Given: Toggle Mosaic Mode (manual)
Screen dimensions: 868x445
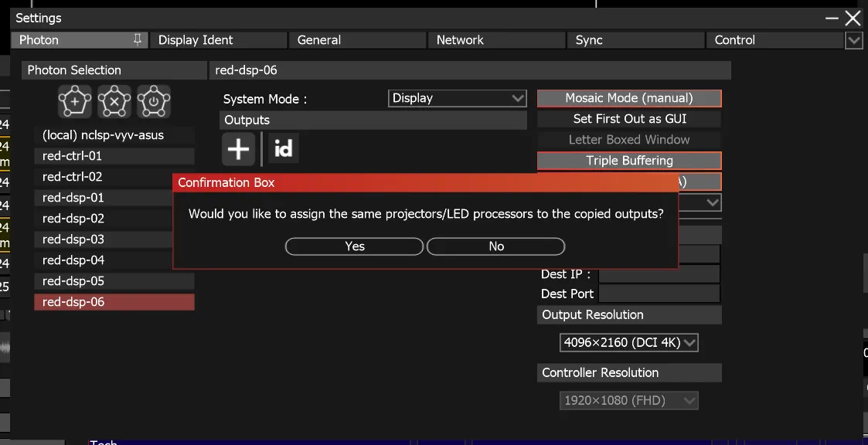Looking at the screenshot, I should (629, 98).
